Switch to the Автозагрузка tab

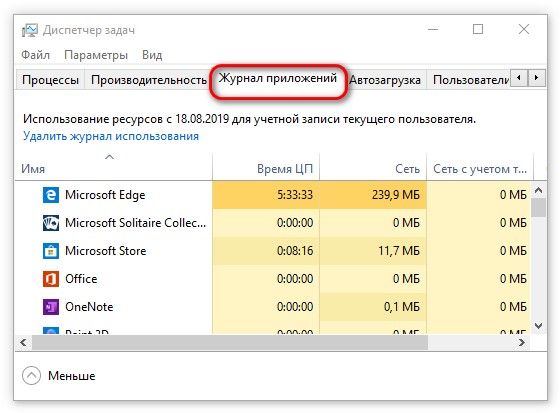385,80
